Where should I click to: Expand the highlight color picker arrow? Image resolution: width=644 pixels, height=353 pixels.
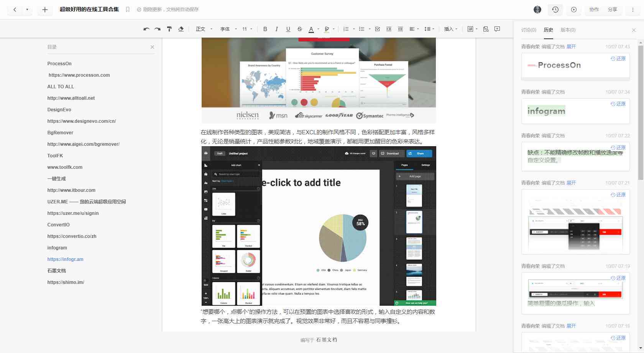[x=333, y=29]
